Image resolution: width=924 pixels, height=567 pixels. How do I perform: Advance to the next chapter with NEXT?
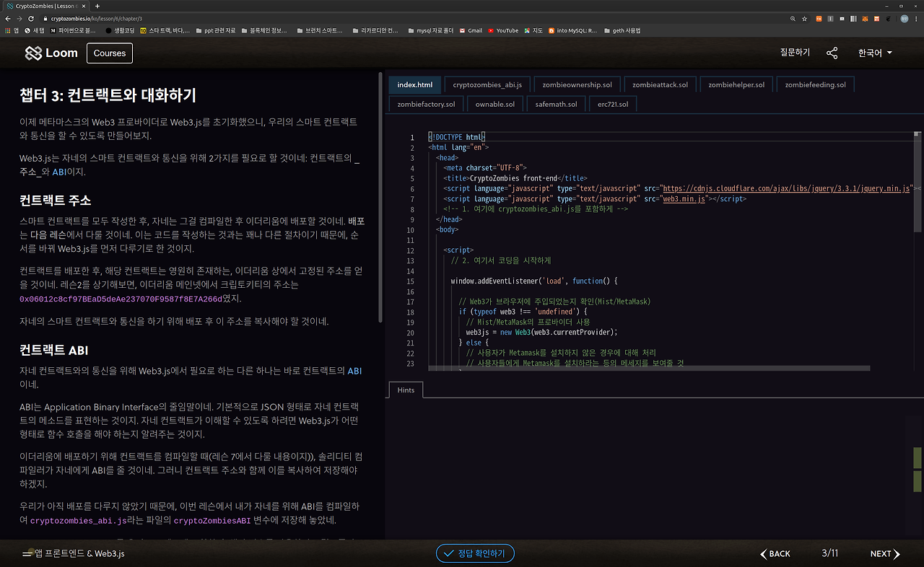[885, 554]
